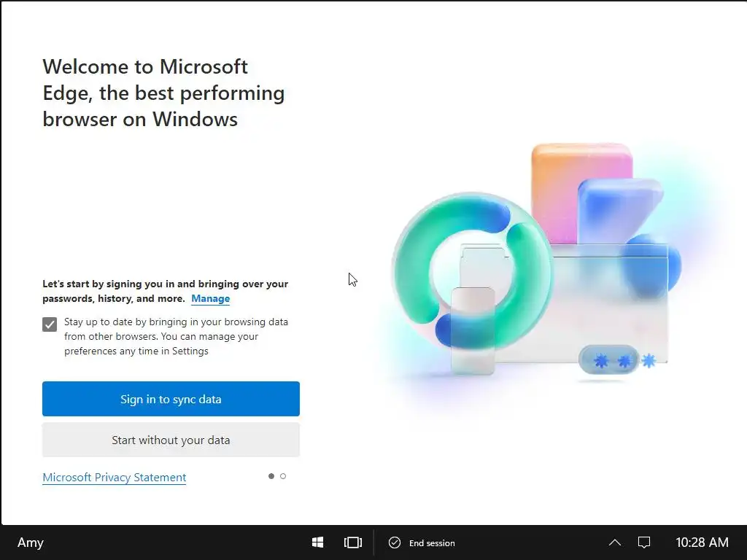This screenshot has height=560, width=747.
Task: Select the first filled page indicator dot
Action: [x=271, y=476]
